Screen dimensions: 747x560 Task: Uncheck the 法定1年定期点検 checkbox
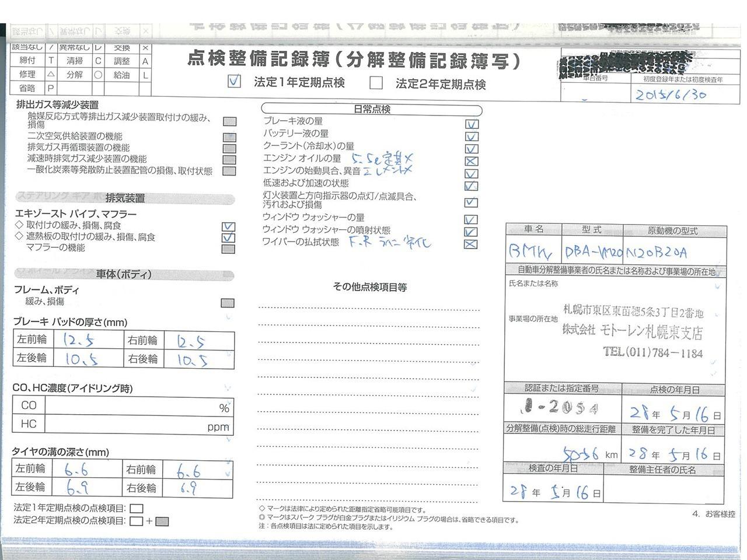point(234,82)
